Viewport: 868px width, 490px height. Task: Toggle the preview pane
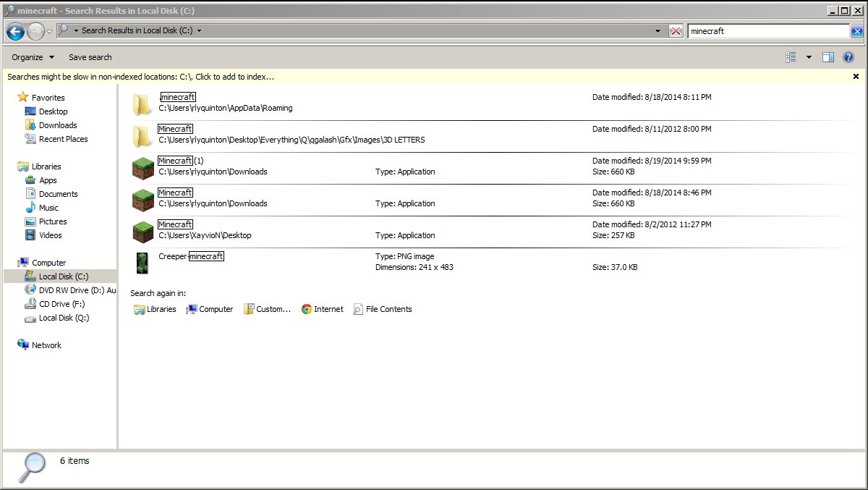[x=828, y=57]
